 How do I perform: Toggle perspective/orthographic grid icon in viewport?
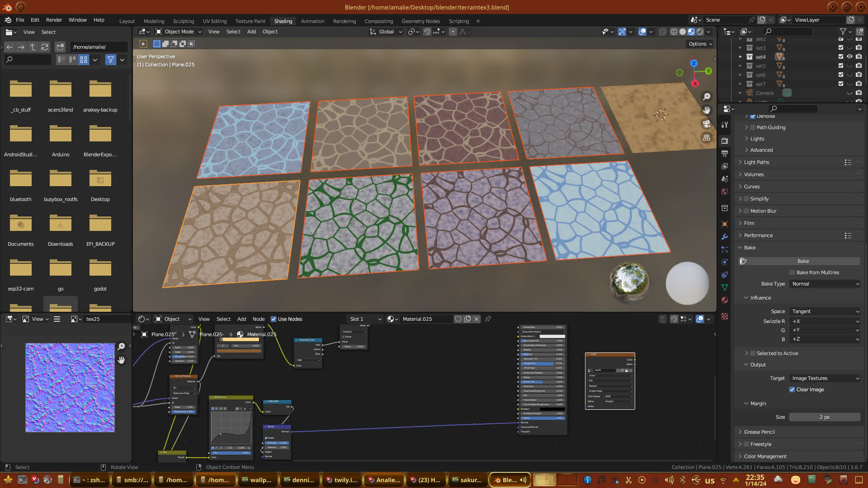pyautogui.click(x=707, y=138)
